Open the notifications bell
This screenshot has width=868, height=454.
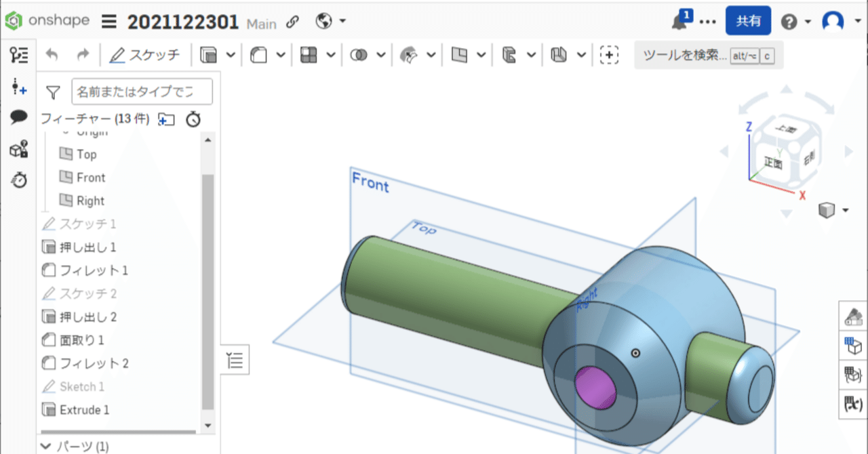pos(679,22)
